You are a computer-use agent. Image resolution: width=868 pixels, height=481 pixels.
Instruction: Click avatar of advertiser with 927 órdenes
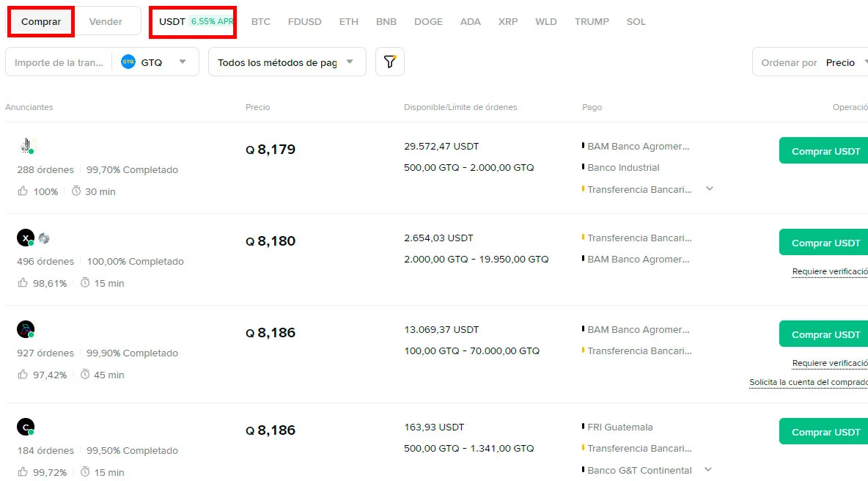tap(26, 329)
